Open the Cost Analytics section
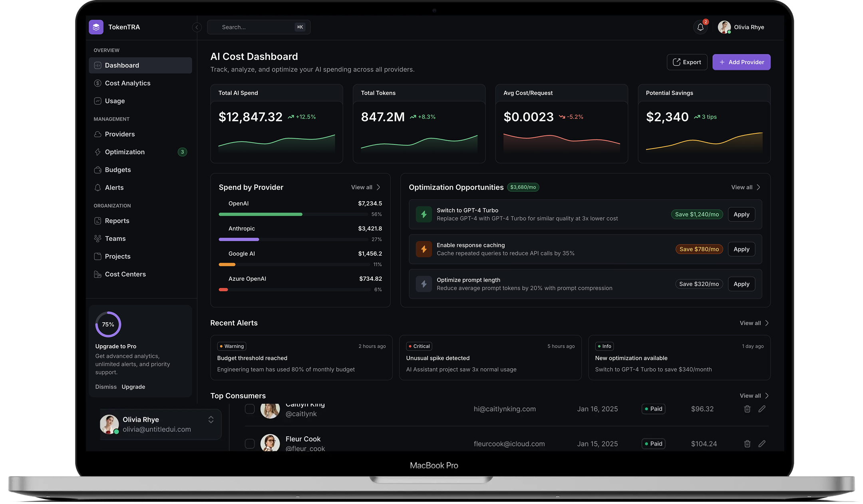 pos(127,83)
